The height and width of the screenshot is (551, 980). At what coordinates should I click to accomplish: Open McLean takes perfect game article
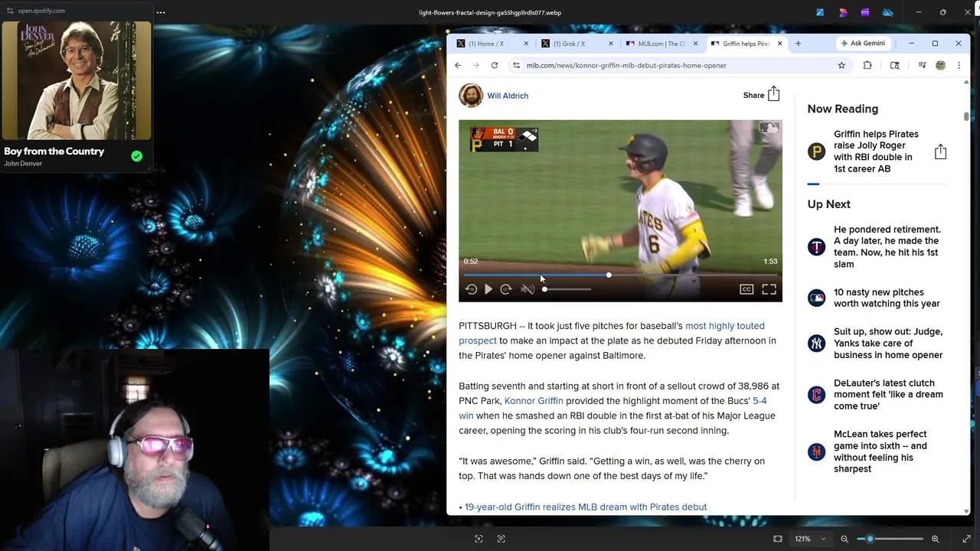tap(880, 452)
